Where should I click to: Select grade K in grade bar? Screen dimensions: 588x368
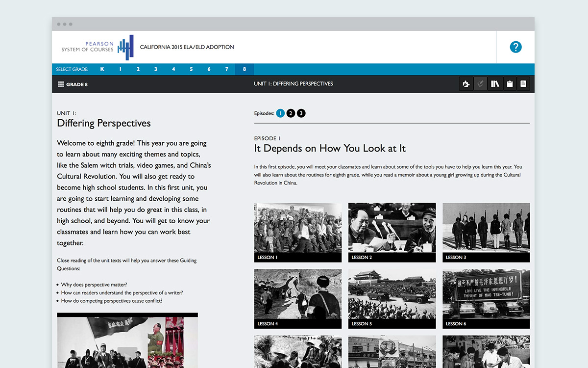pos(102,69)
